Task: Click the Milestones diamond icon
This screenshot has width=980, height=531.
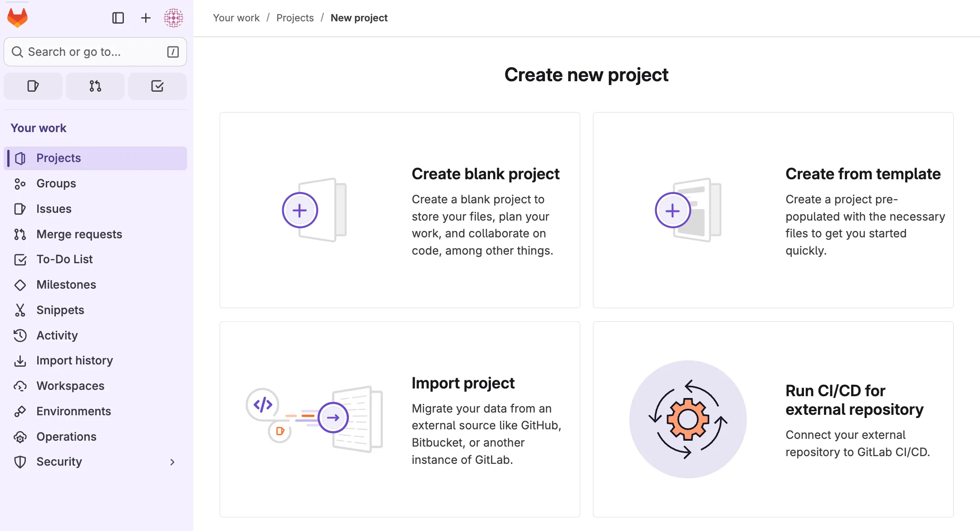Action: (x=20, y=285)
